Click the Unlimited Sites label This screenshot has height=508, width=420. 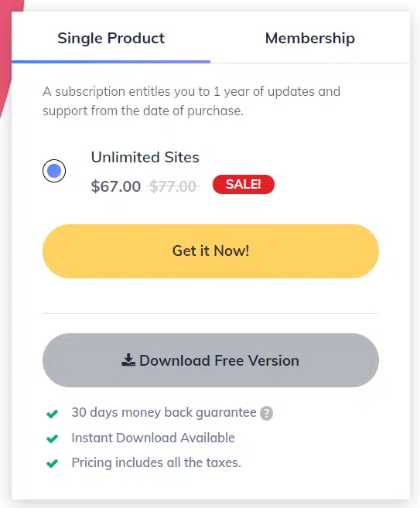(x=145, y=158)
